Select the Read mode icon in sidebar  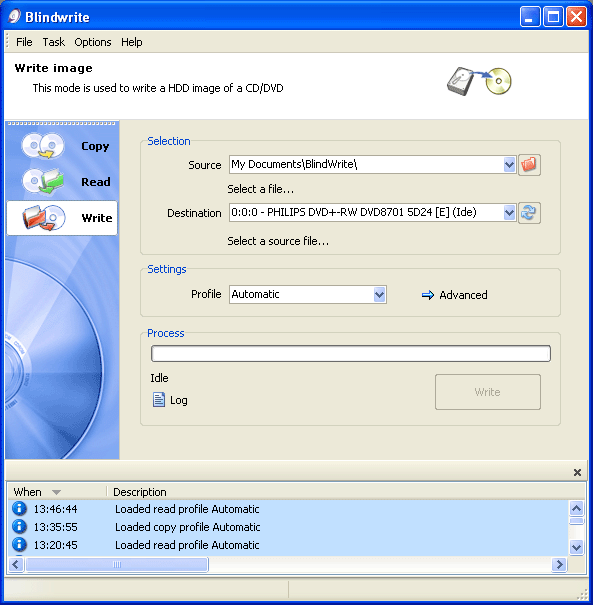(x=42, y=181)
